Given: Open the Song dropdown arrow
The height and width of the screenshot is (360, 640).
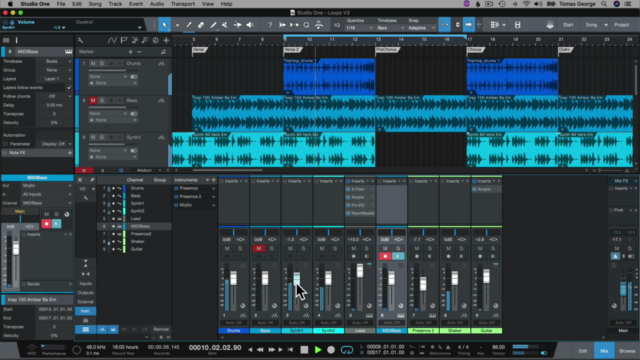Looking at the screenshot, I should coord(606,25).
